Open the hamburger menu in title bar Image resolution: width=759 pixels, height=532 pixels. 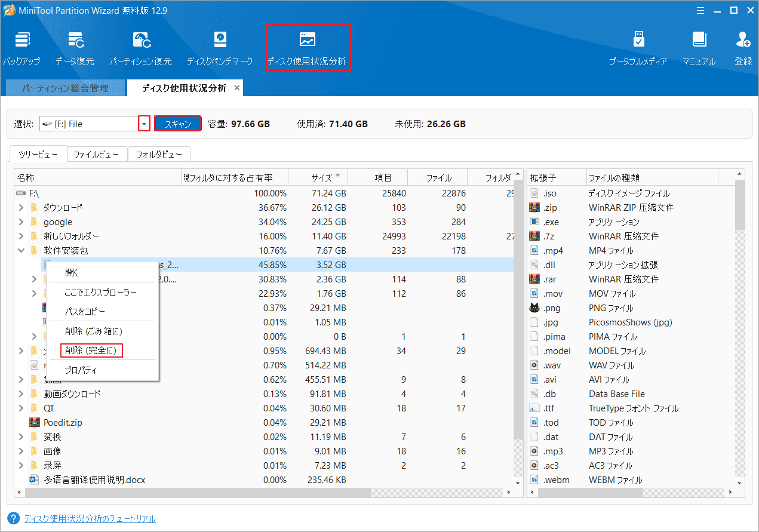coord(702,10)
